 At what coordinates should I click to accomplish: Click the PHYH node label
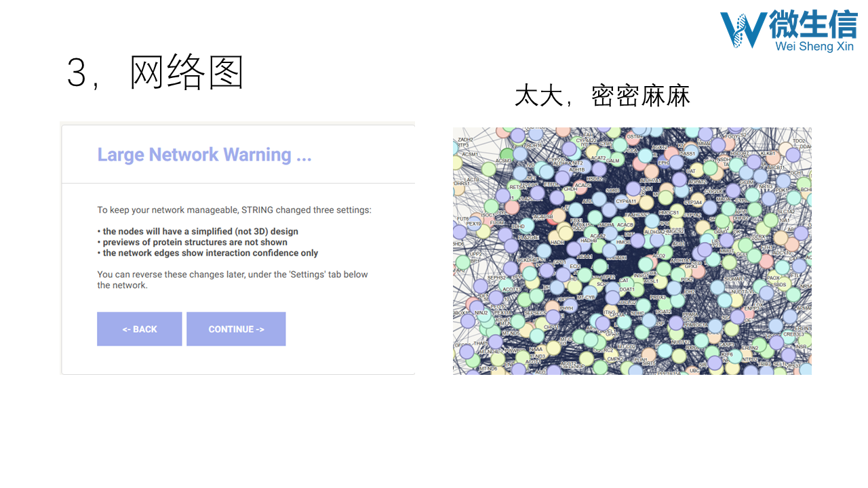566,308
